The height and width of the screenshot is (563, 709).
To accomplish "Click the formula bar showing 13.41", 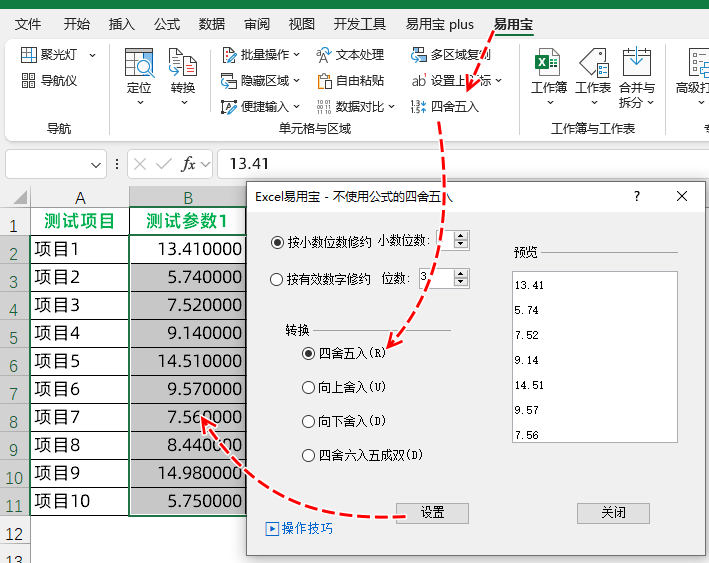I will point(463,164).
